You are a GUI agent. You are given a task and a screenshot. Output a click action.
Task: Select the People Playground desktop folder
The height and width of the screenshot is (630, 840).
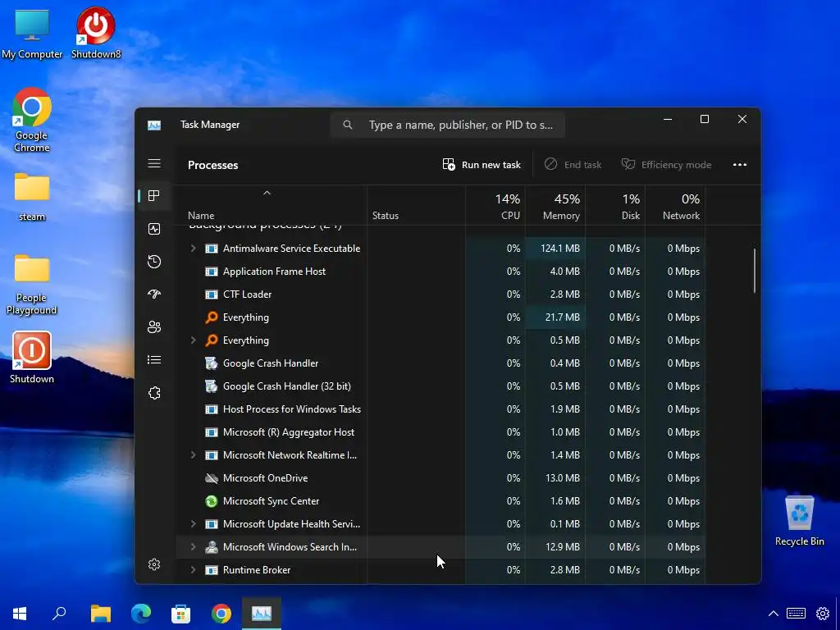pyautogui.click(x=32, y=284)
